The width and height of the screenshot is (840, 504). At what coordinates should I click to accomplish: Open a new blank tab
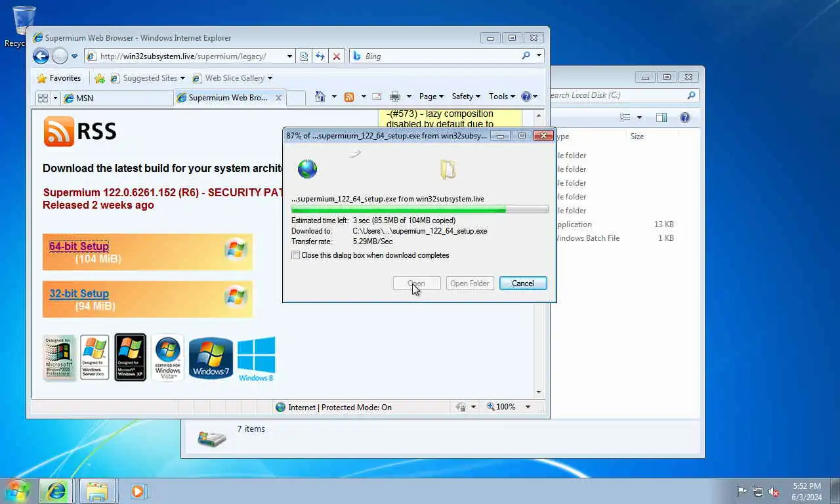[x=296, y=98]
